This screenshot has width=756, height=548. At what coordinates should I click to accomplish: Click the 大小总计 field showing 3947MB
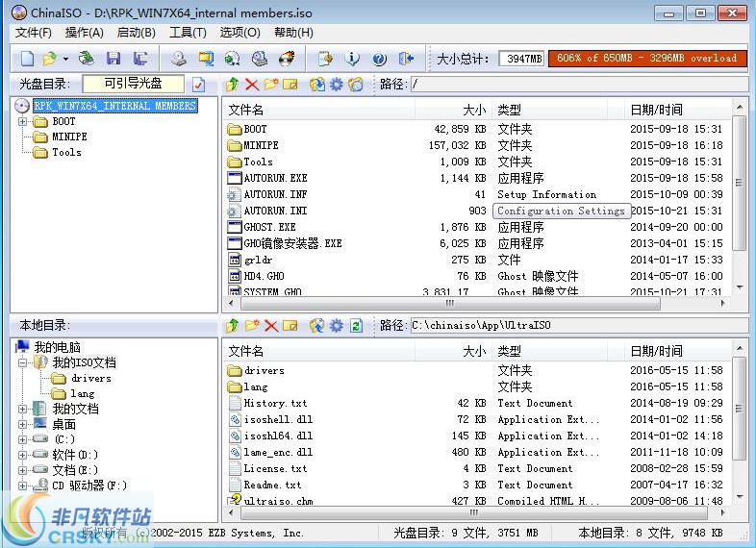521,59
